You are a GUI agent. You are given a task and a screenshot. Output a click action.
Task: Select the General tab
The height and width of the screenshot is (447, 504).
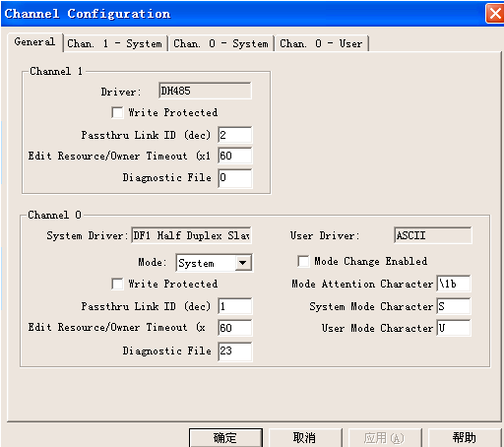tap(34, 42)
